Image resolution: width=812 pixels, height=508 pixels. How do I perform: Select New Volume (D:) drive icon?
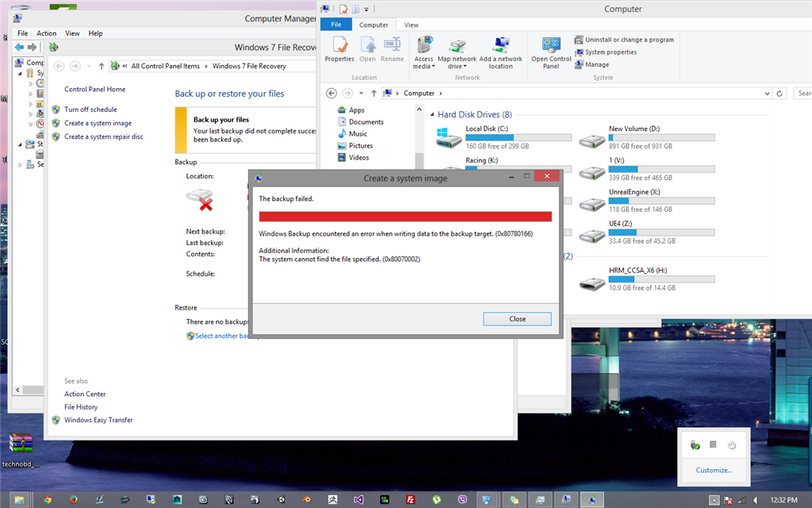click(592, 140)
